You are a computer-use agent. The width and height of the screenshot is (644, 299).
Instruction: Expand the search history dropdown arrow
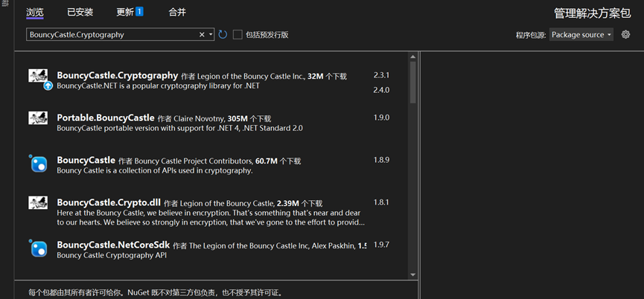(211, 35)
